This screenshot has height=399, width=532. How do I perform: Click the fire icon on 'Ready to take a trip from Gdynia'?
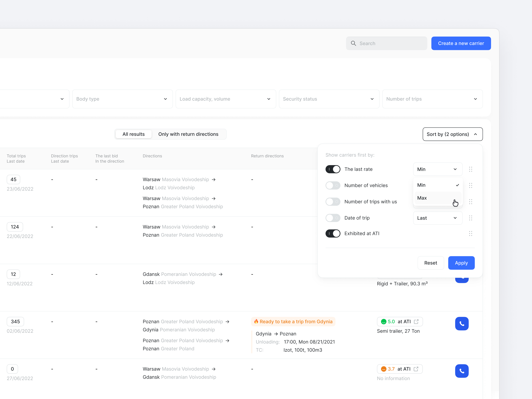(x=256, y=321)
